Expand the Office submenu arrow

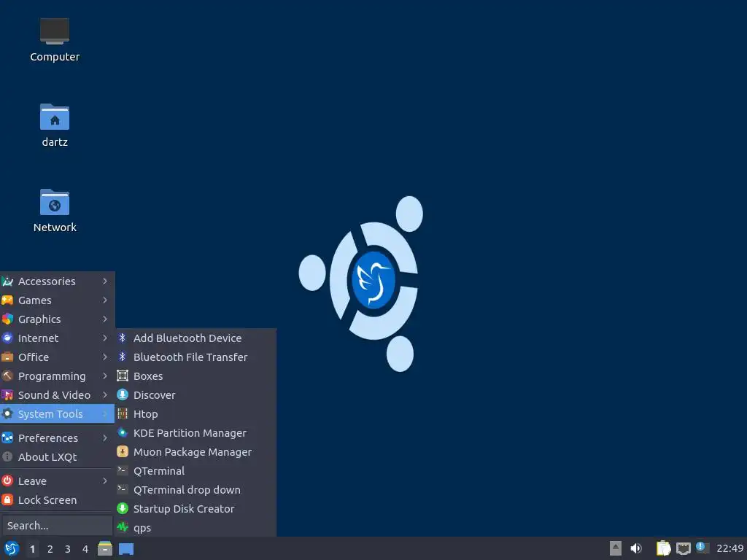(x=105, y=357)
